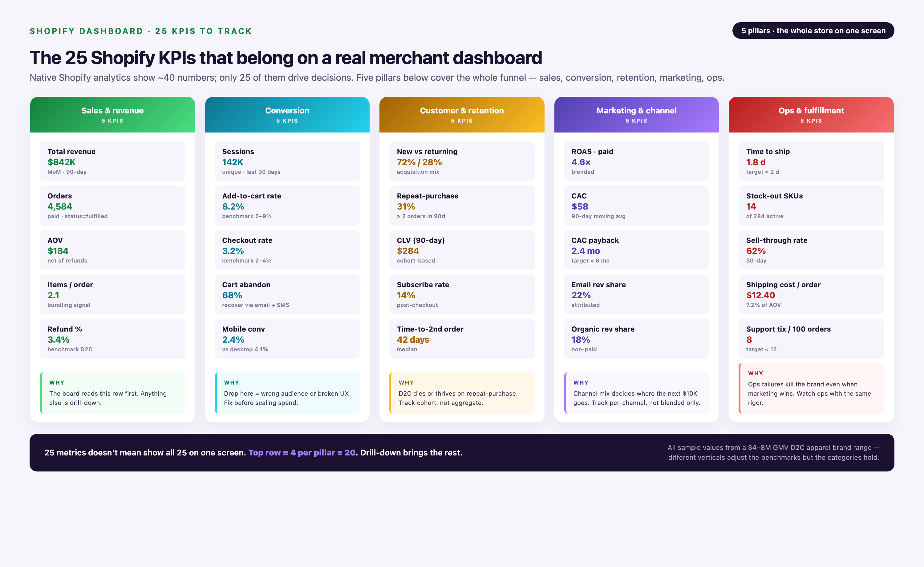Click the Stock-out SKUs 14 card
The height and width of the screenshot is (567, 924).
point(811,206)
